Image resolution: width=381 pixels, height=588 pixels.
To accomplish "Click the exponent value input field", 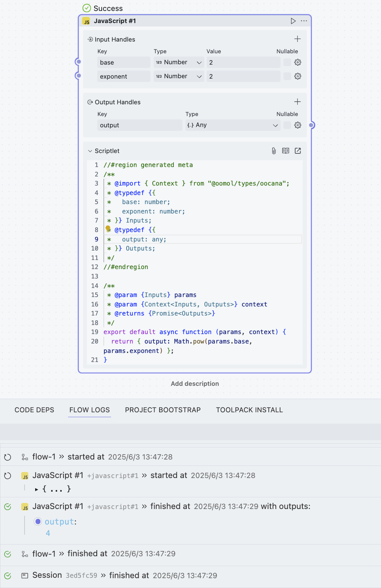I will (x=243, y=76).
